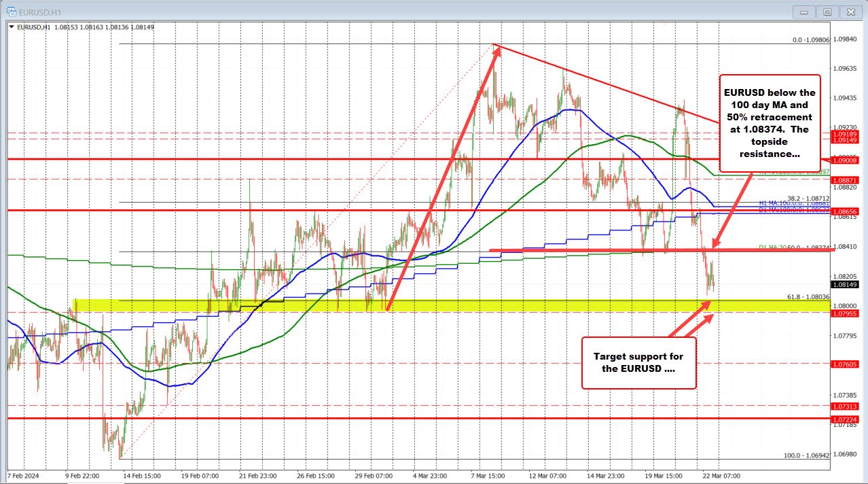The height and width of the screenshot is (484, 868).
Task: Close the EURUSD,H1 chart window
Action: (x=850, y=12)
